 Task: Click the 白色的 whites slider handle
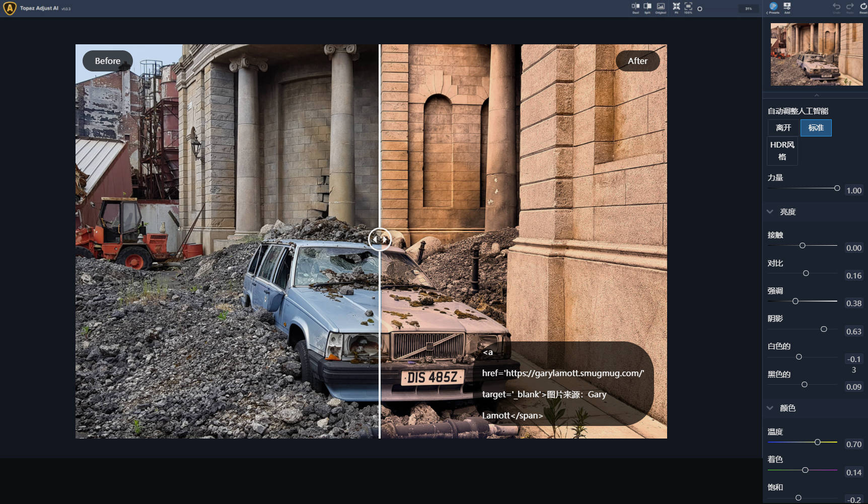coord(799,357)
